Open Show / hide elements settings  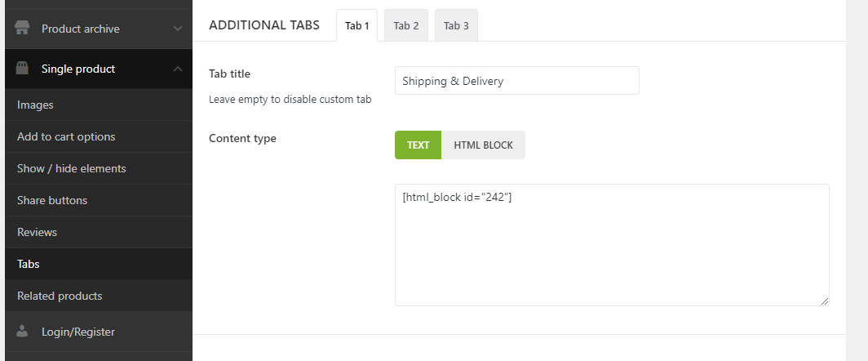[72, 168]
